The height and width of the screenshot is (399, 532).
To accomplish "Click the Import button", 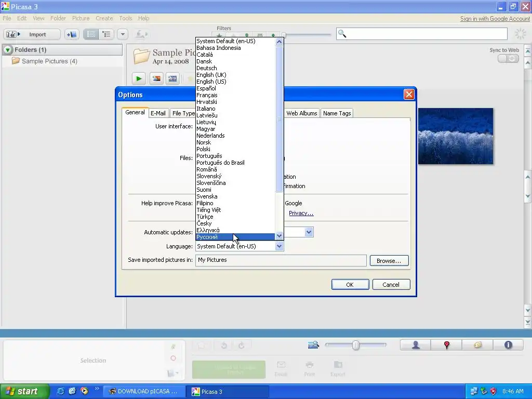I will 32,34.
